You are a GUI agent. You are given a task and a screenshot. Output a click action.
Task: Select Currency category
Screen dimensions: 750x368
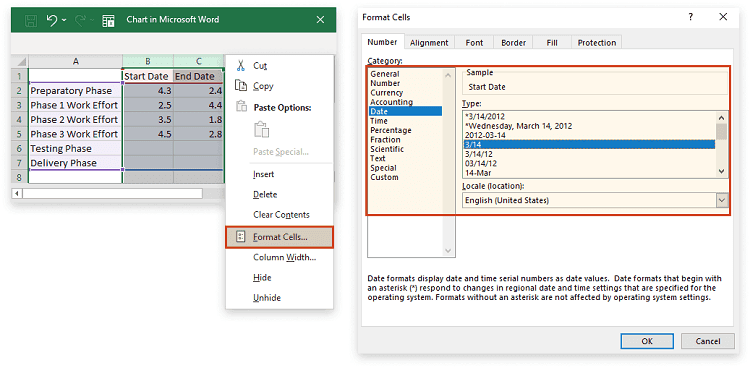tap(386, 93)
